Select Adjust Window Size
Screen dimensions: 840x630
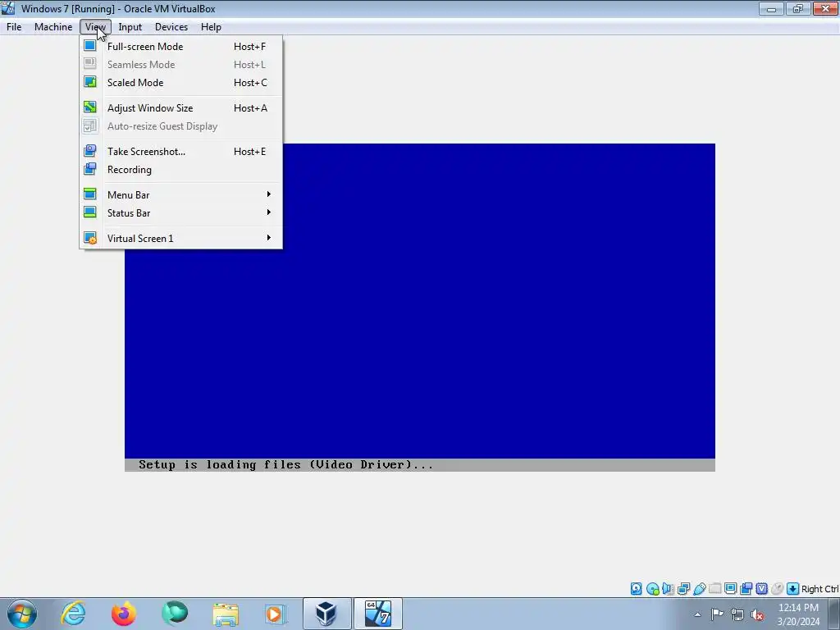180,108
